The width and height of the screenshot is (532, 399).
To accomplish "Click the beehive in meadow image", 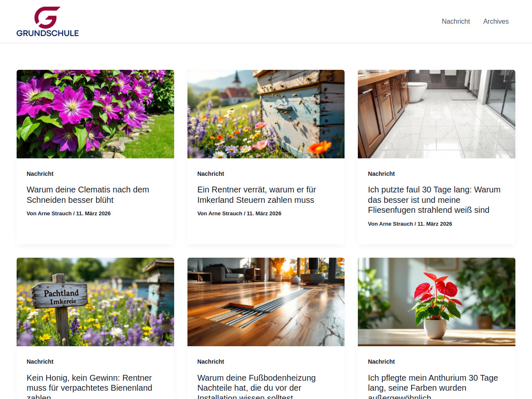I will coord(266,114).
